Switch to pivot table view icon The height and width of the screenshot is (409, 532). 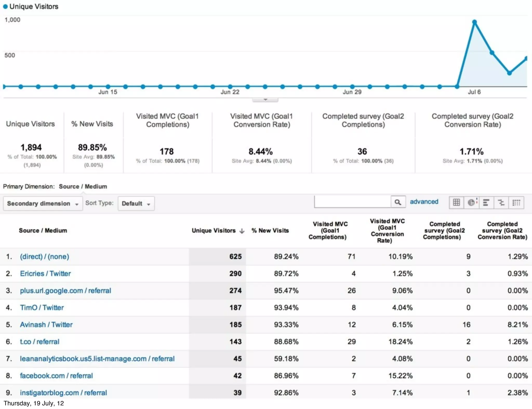[516, 202]
